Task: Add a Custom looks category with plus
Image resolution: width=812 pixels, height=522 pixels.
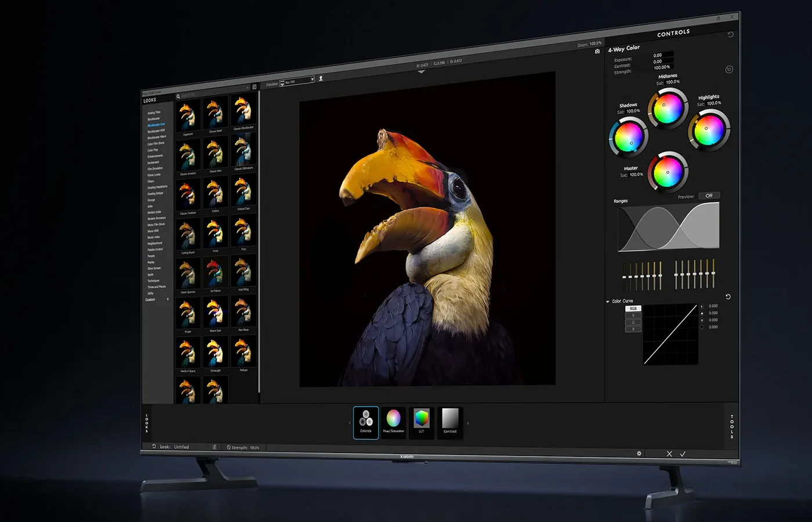Action: [168, 299]
